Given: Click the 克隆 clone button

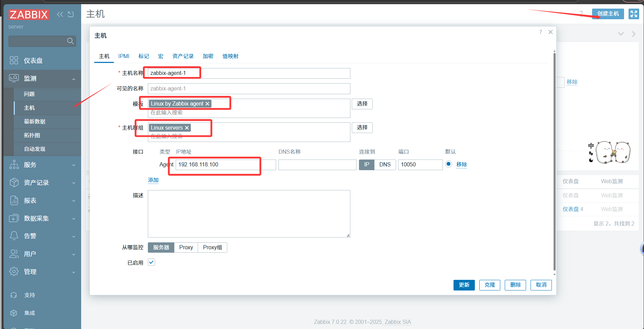Looking at the screenshot, I should (x=490, y=285).
